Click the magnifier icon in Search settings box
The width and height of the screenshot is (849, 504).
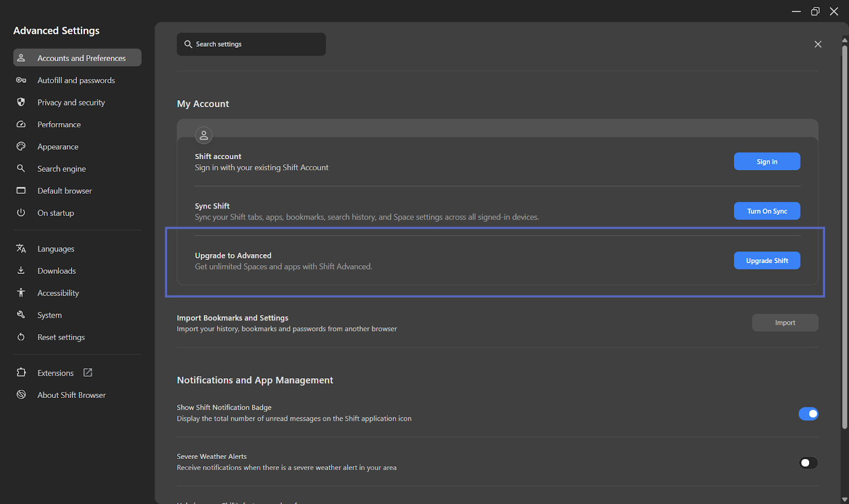tap(188, 44)
